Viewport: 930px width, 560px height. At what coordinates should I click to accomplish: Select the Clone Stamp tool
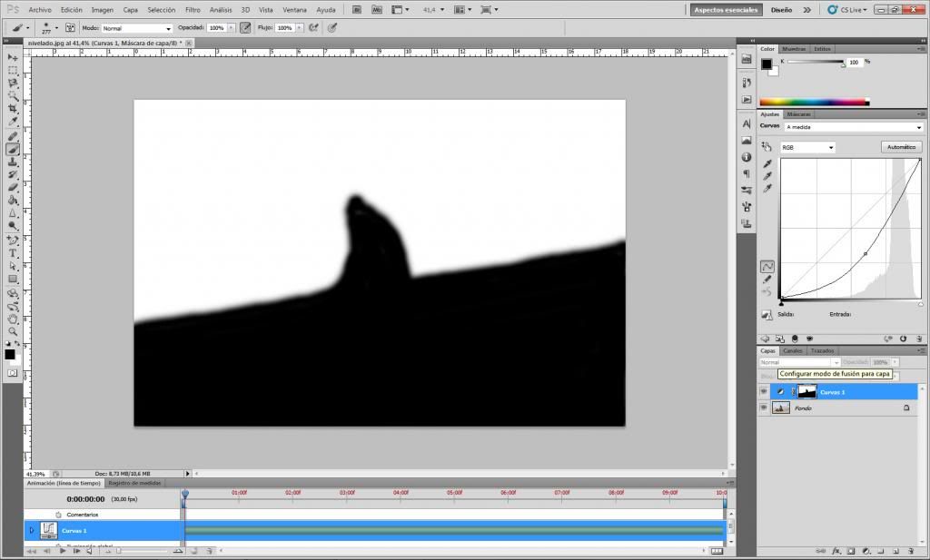pyautogui.click(x=13, y=162)
